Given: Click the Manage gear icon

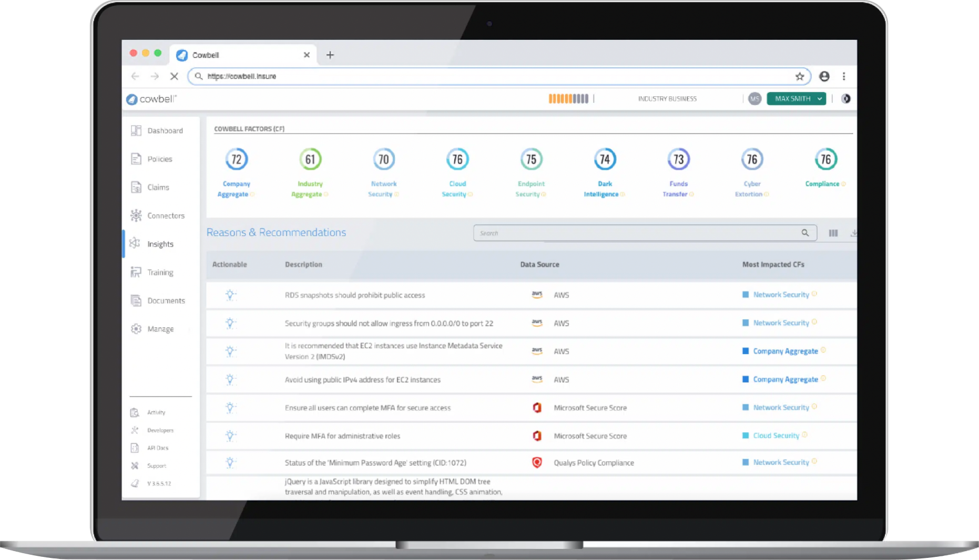Looking at the screenshot, I should (136, 329).
